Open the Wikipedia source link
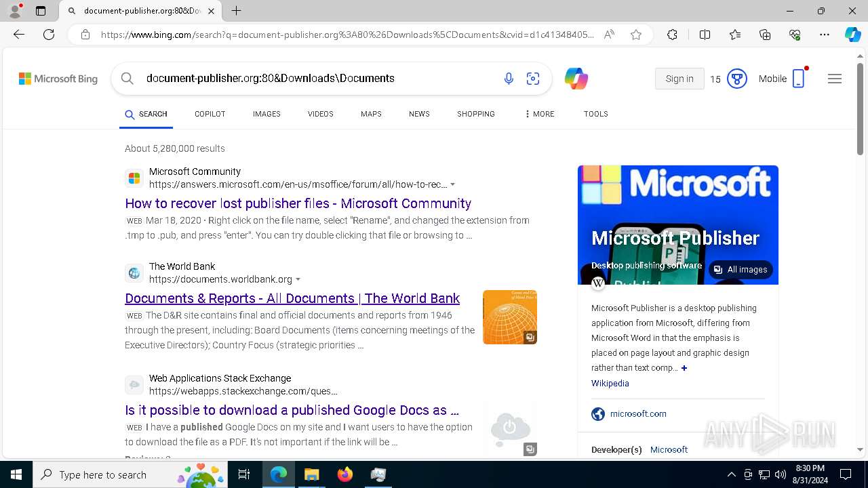 (x=610, y=384)
